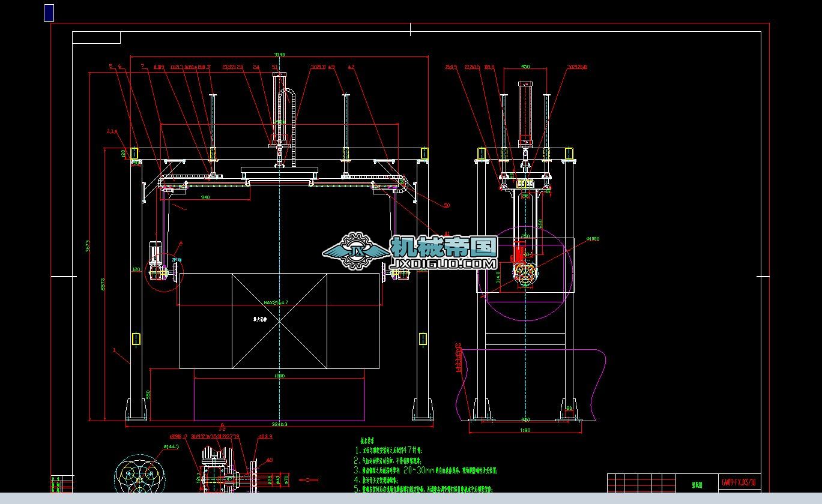Select the 3240.3 bottom dimension text
Image resolution: width=822 pixels, height=504 pixels.
[280, 424]
